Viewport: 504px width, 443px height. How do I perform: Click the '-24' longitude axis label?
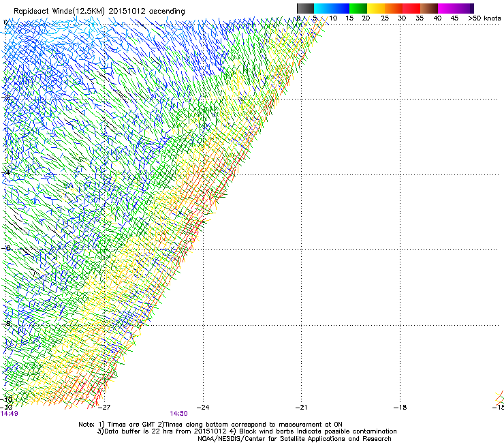(203, 408)
